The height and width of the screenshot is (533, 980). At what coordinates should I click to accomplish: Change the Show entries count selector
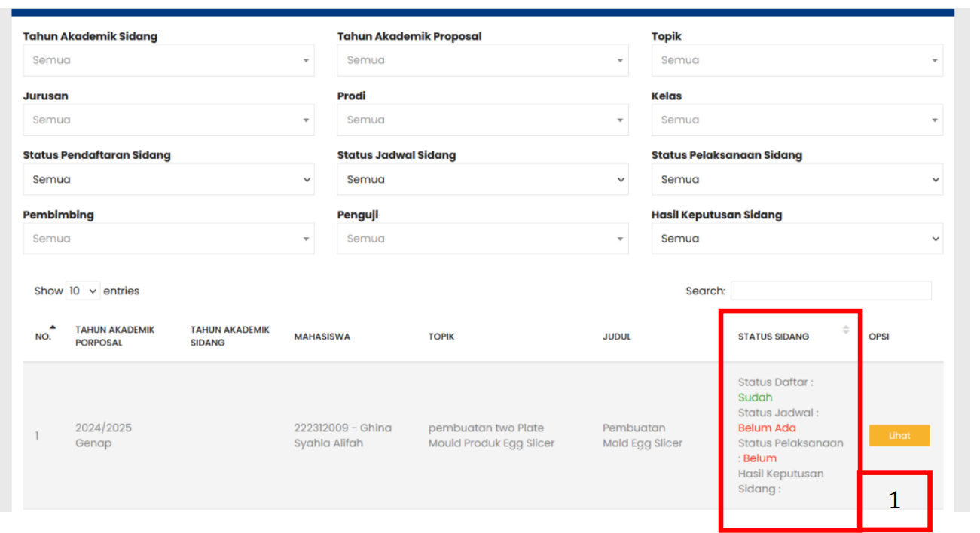point(83,291)
